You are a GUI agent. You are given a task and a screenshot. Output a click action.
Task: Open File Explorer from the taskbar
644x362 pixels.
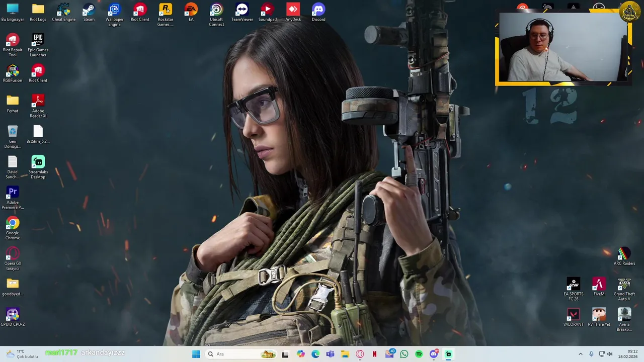pyautogui.click(x=345, y=354)
